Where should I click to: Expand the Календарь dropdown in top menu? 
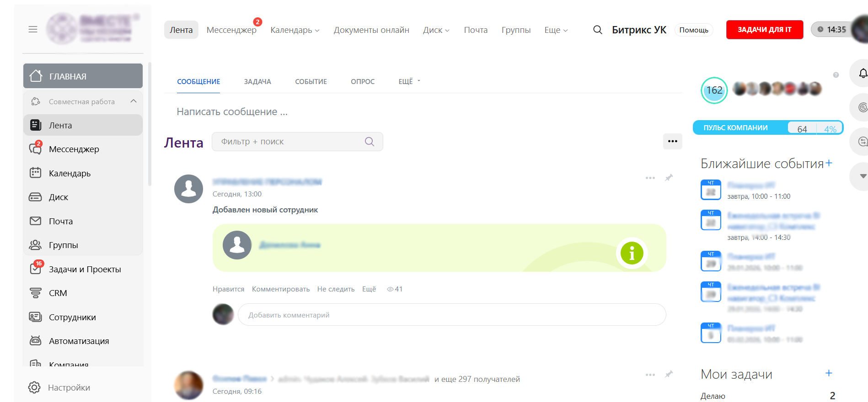(x=295, y=30)
